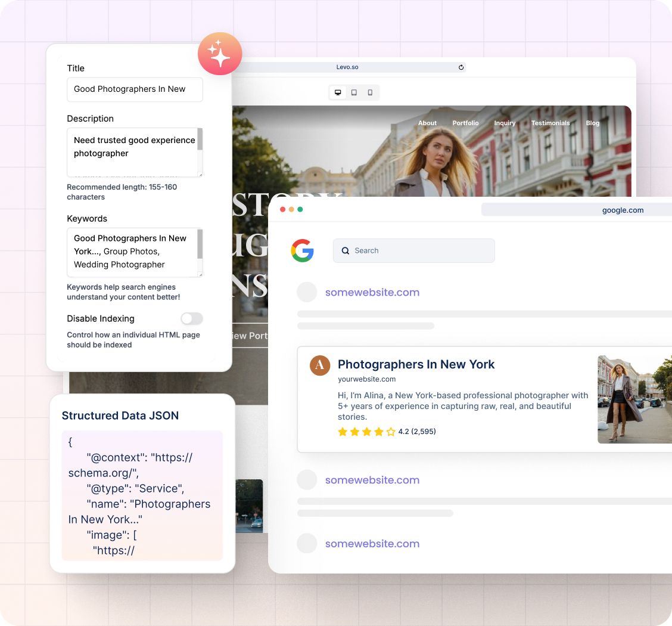Open the first somewebsite.com result link

[x=372, y=292]
